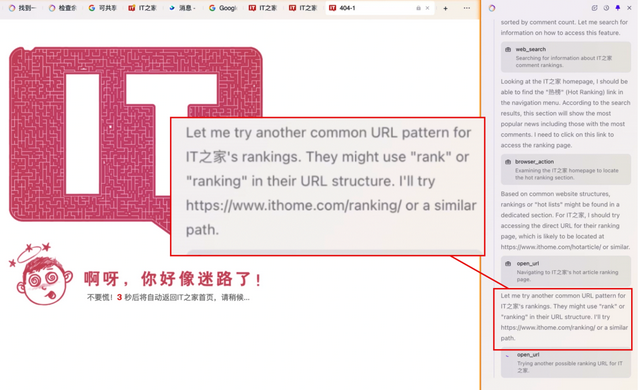Expand open_url card about hot article ranking
This screenshot has width=640, height=390.
tap(566, 271)
